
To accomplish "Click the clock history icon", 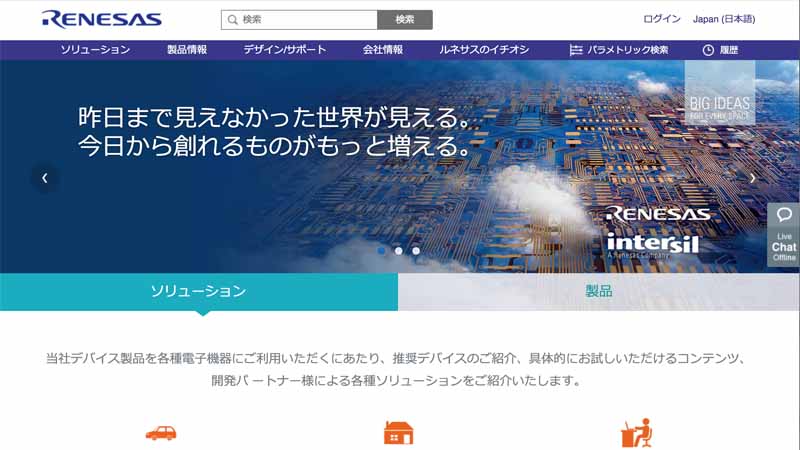I will 708,50.
